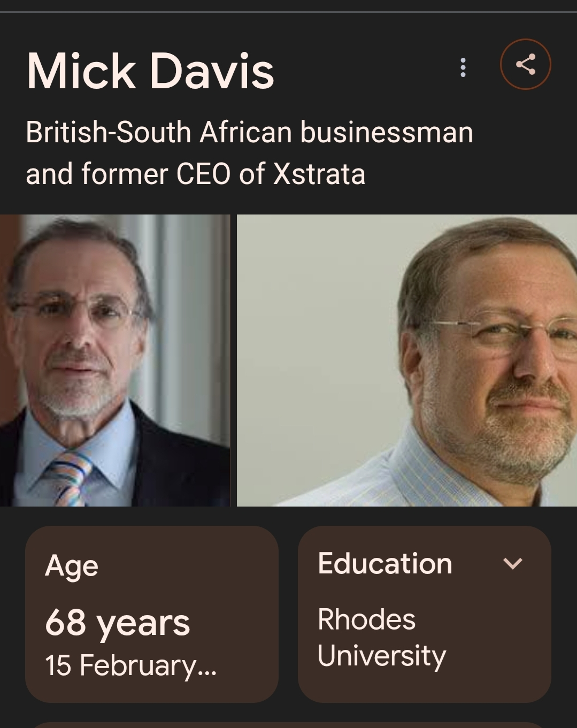Open the right photo of Mick Davis
577x728 pixels.
click(406, 360)
